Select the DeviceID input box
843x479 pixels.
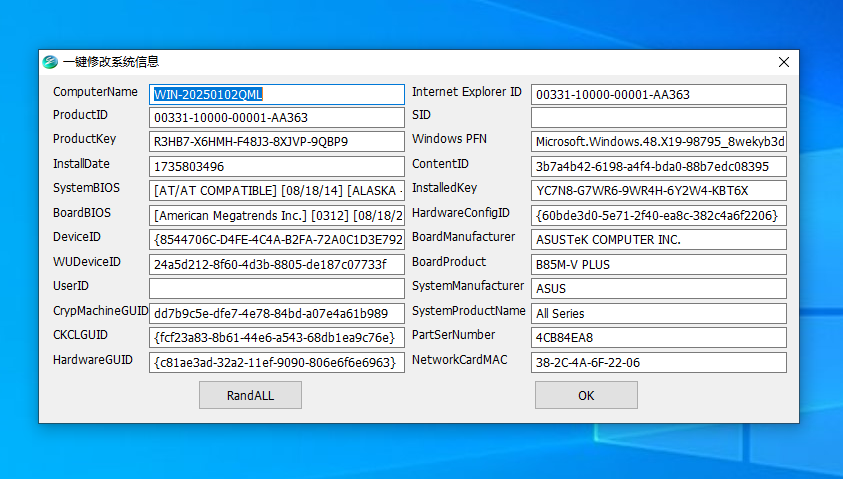[x=277, y=239]
